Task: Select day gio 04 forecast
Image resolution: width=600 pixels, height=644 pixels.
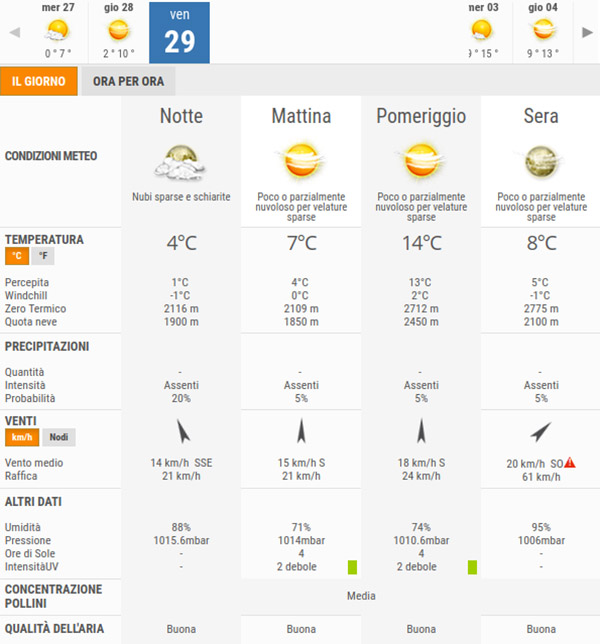Action: (543, 32)
